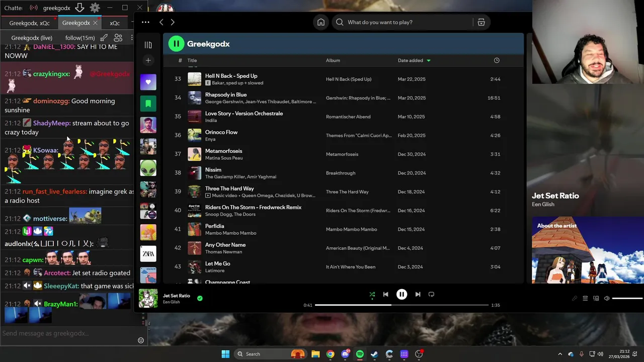
Task: Open the chat header three-dots menu
Action: (132, 38)
